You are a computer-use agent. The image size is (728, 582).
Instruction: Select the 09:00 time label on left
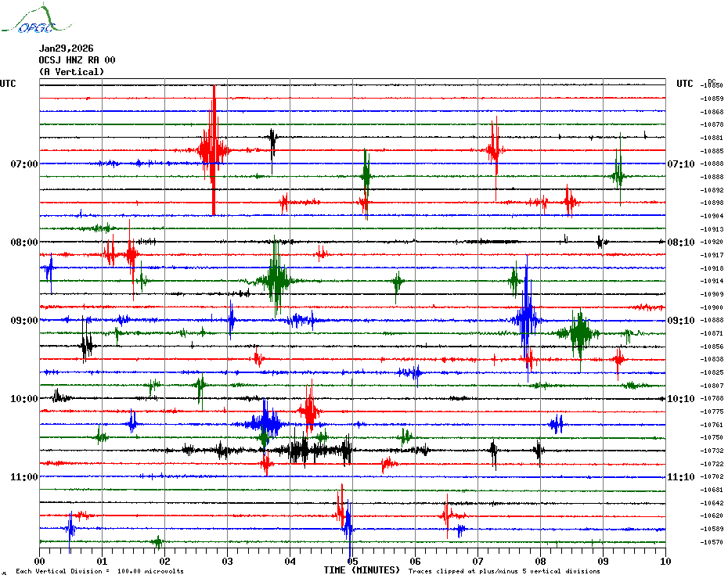click(24, 321)
